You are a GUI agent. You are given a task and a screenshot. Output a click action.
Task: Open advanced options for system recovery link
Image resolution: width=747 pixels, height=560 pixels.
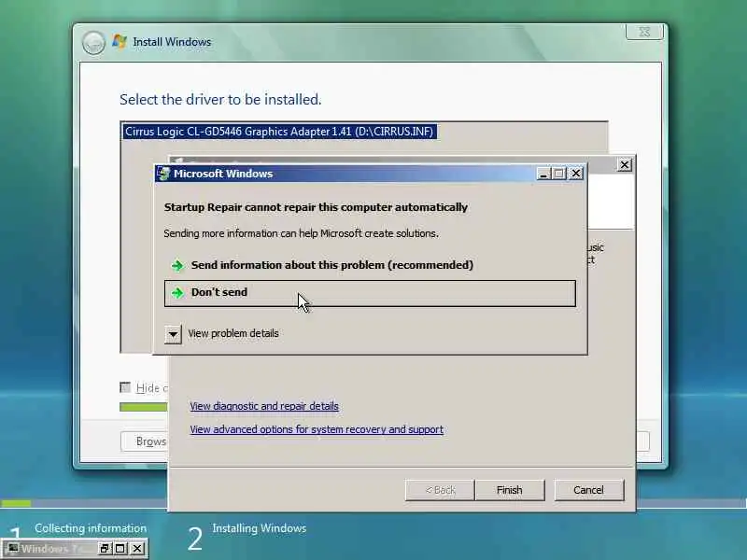click(317, 429)
